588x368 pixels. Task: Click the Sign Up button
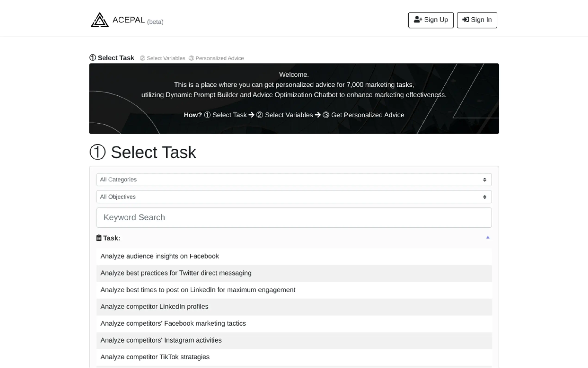pyautogui.click(x=431, y=20)
